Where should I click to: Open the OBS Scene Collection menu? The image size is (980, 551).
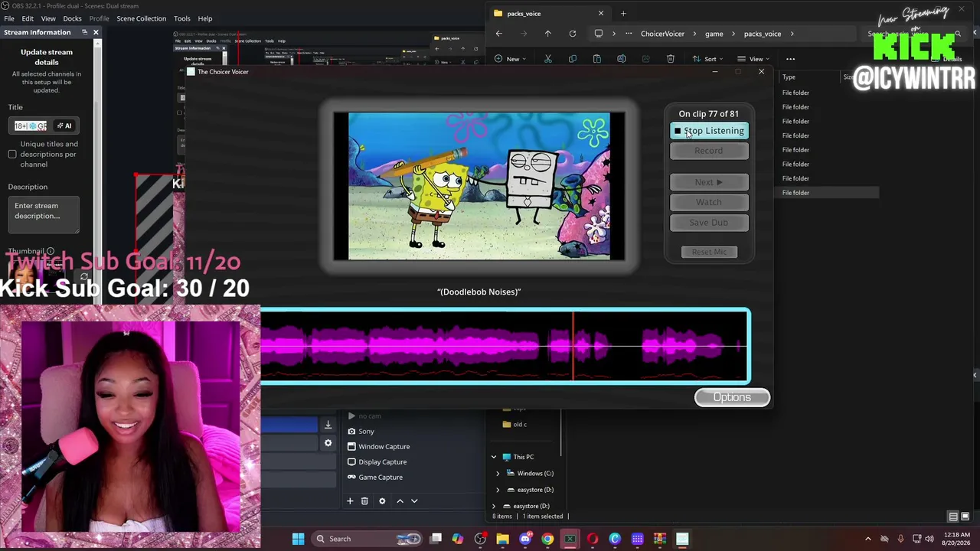coord(141,18)
